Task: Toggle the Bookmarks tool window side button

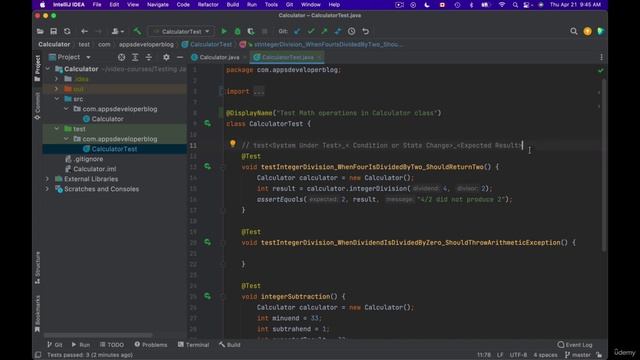Action: pos(37,313)
